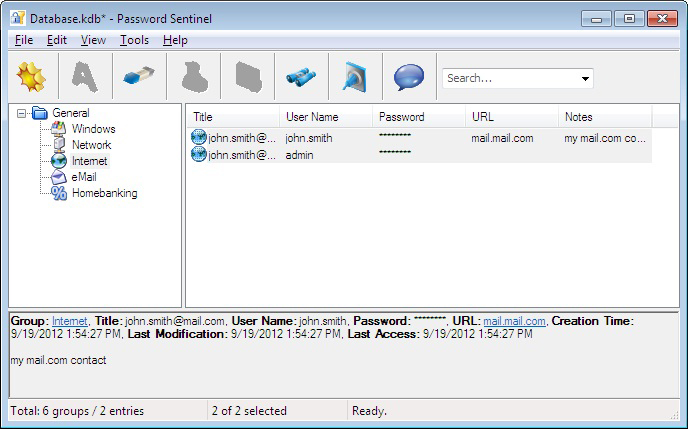
Task: Follow the Internet group link in details
Action: point(69,321)
